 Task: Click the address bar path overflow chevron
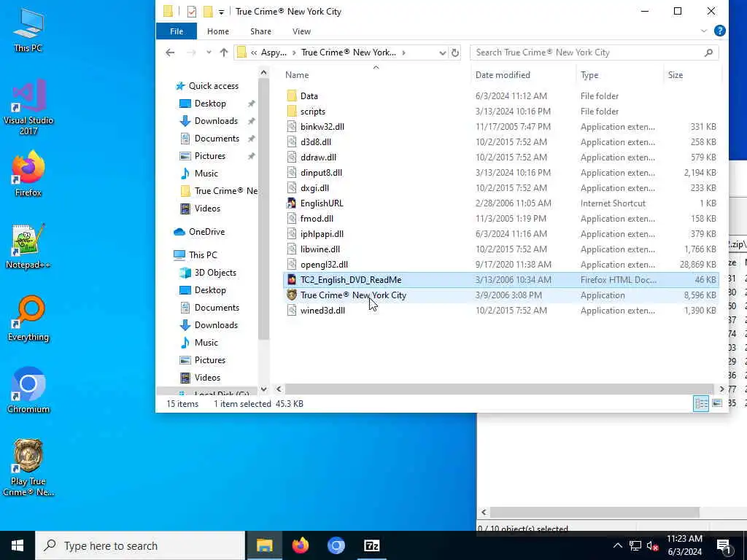point(254,52)
